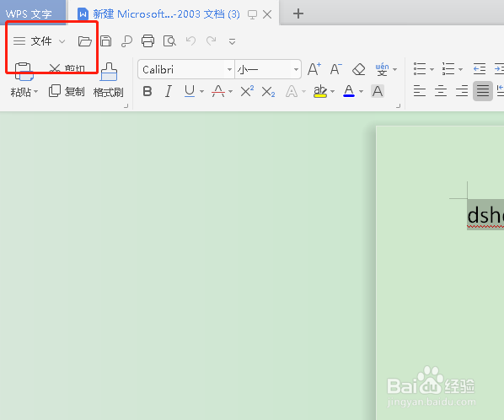Screen dimensions: 504x420
Task: Expand the arrow next to 文件
Action: [62, 41]
